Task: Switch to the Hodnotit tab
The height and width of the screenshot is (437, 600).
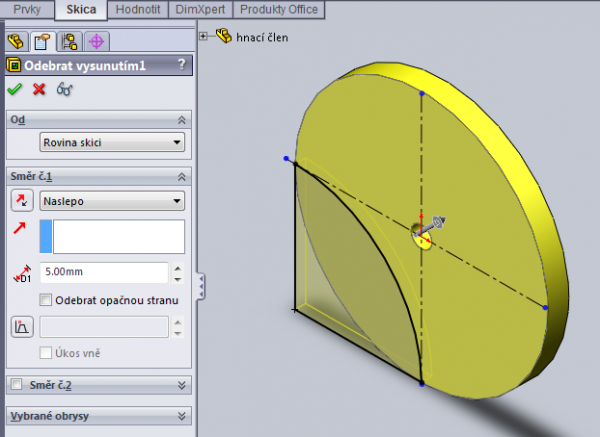Action: point(140,9)
